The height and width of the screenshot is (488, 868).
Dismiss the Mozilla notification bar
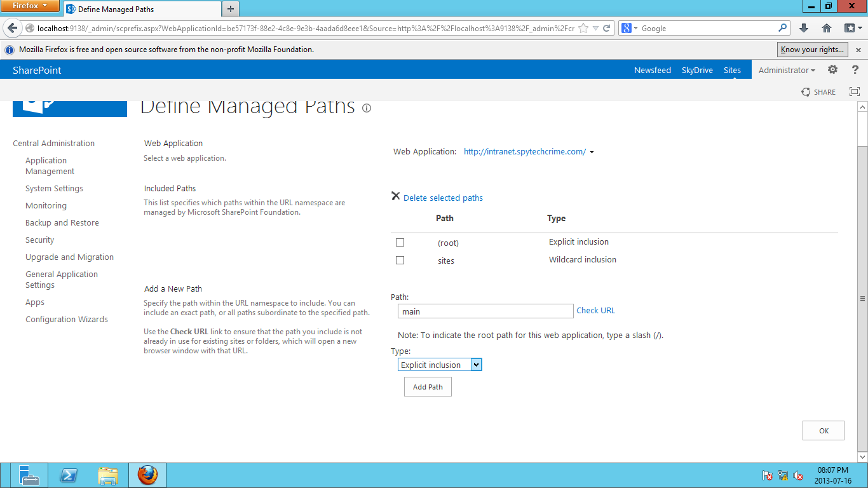point(858,50)
